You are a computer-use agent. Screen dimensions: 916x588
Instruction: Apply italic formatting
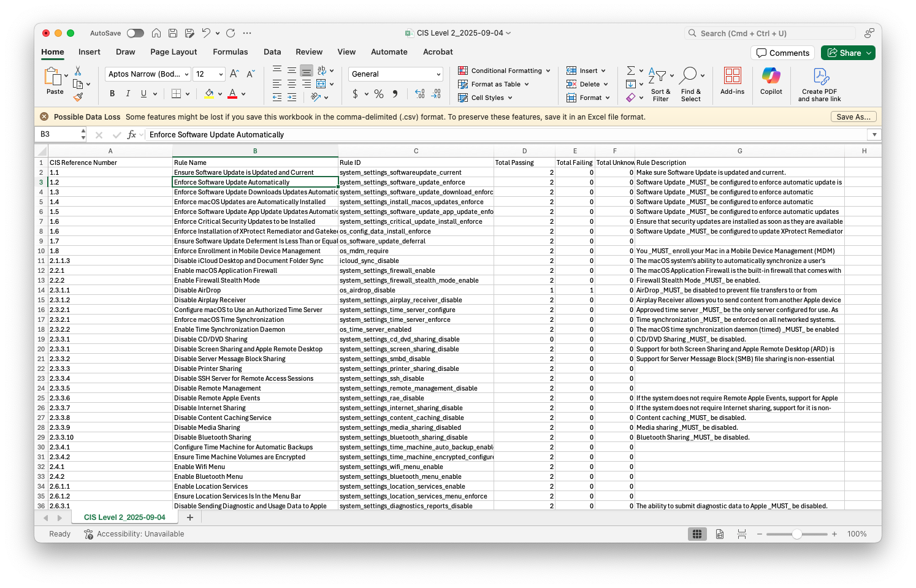coord(128,94)
